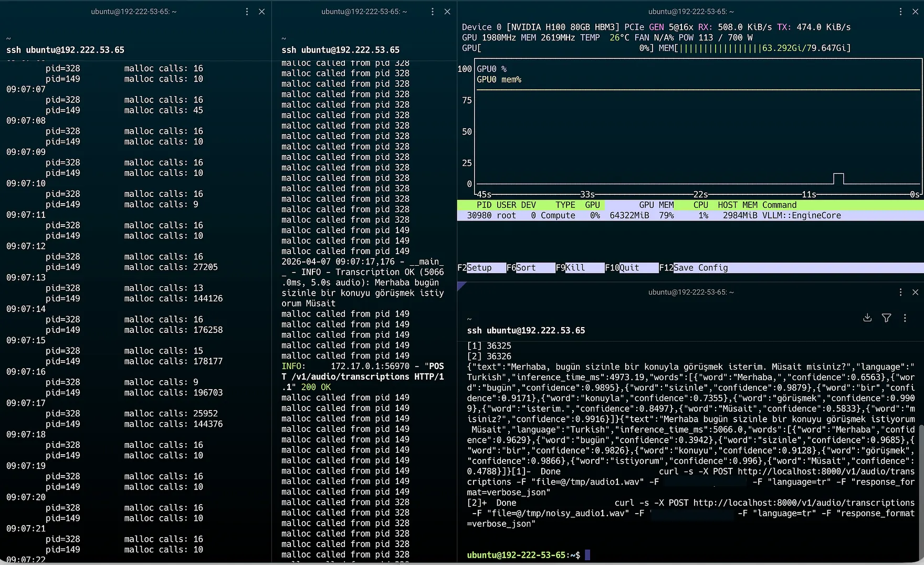The width and height of the screenshot is (924, 565).
Task: Click the 200 OK status text in middle pane
Action: pyautogui.click(x=316, y=387)
